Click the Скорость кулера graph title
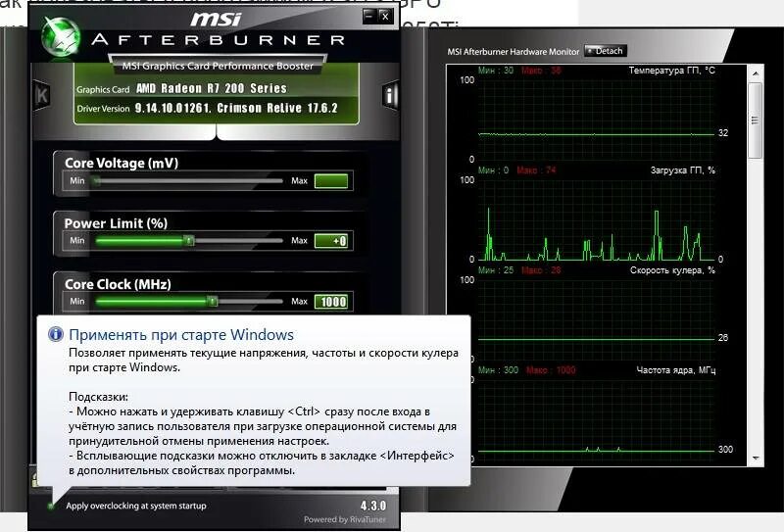Screen dimensions: 784x532 tap(672, 270)
